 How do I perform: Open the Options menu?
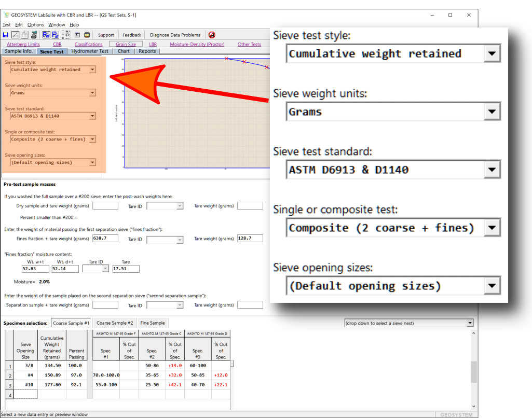[x=36, y=24]
